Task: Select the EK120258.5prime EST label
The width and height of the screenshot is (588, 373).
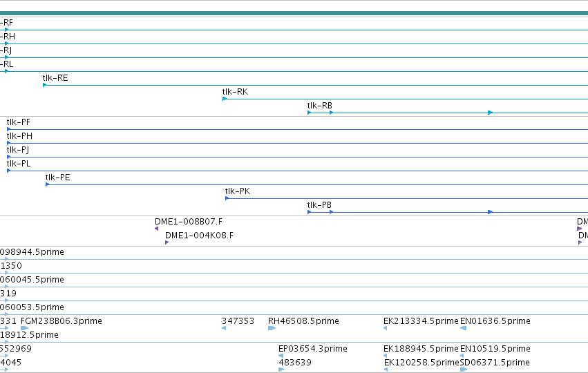Action: [x=421, y=363]
